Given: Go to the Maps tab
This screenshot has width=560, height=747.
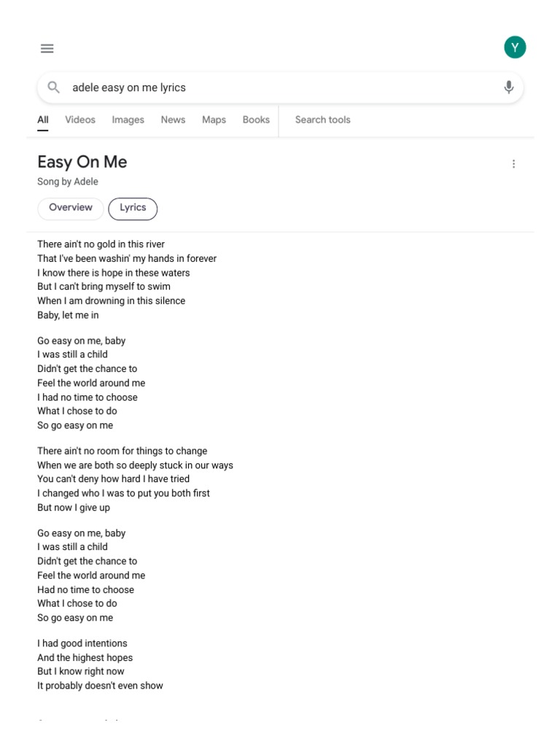Looking at the screenshot, I should [214, 120].
